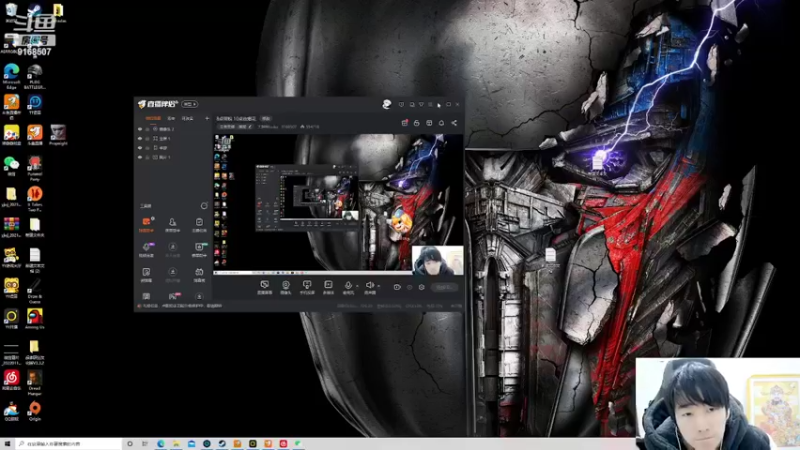The image size is (800, 450).
Task: Open the orange highlighted toolbox tool
Action: coord(146,224)
